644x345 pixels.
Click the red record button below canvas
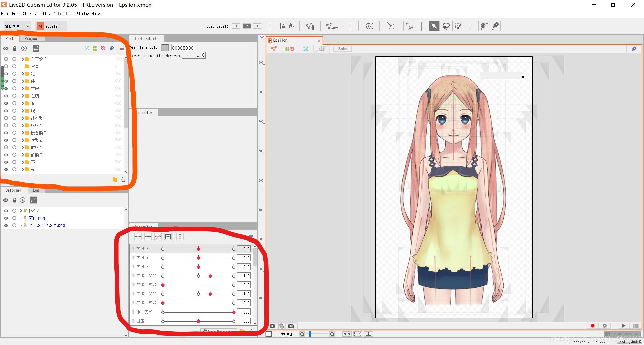592,326
